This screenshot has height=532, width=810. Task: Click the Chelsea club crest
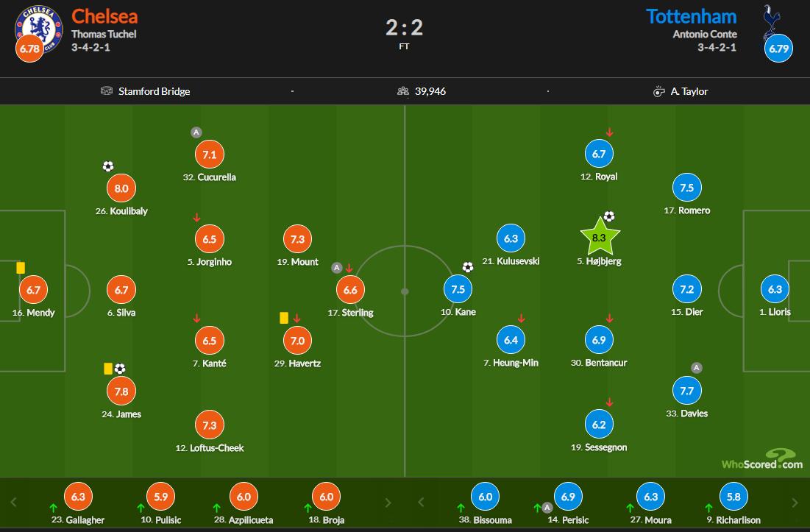pyautogui.click(x=36, y=26)
